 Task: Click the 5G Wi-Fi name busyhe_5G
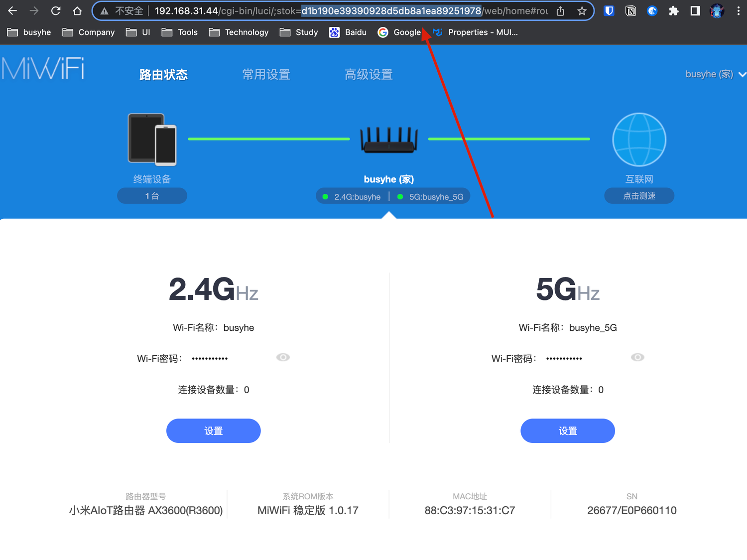593,328
